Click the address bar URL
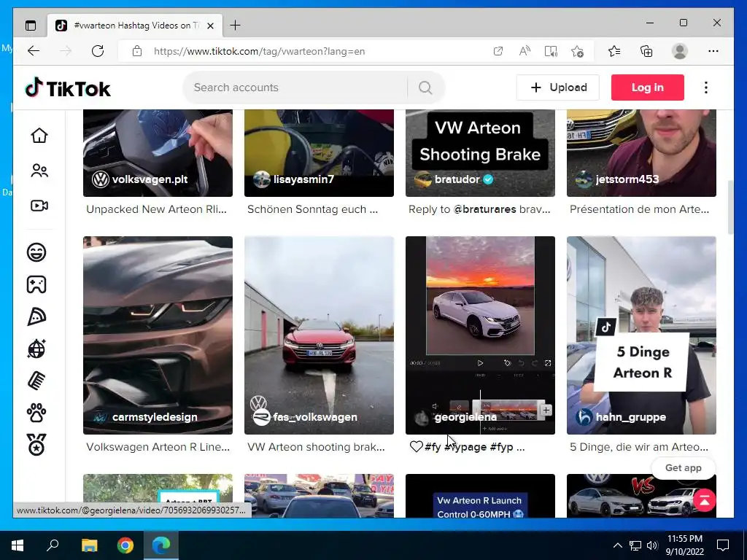747x560 pixels. (259, 52)
